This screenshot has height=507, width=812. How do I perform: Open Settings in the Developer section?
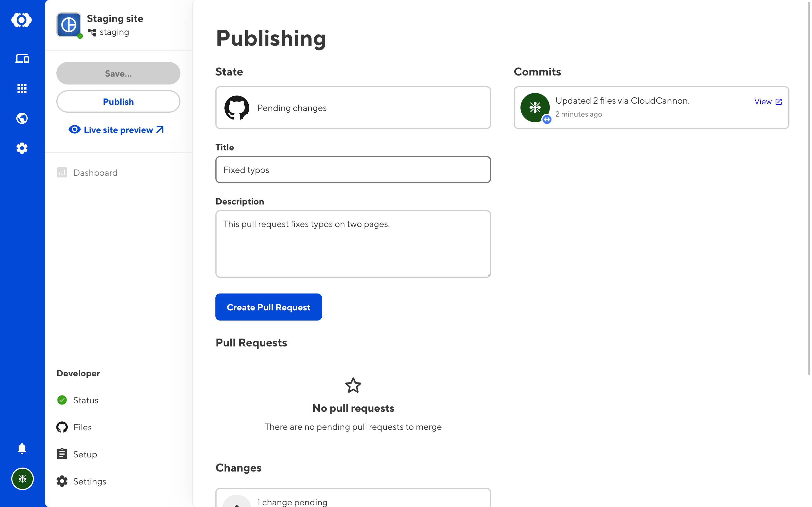(x=89, y=481)
